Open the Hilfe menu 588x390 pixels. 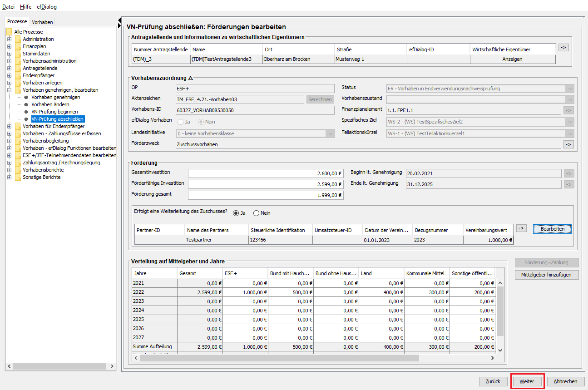pos(26,7)
